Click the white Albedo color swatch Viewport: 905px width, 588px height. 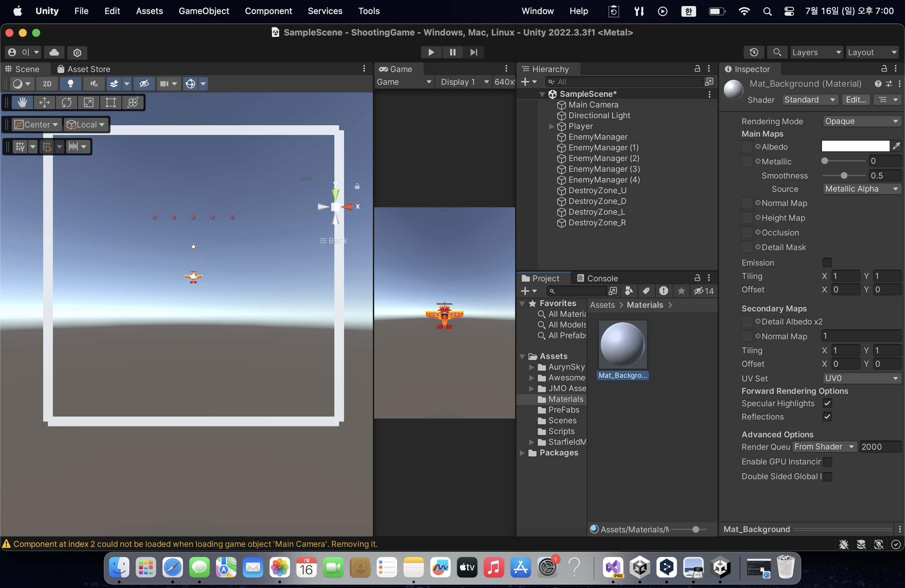coord(855,146)
